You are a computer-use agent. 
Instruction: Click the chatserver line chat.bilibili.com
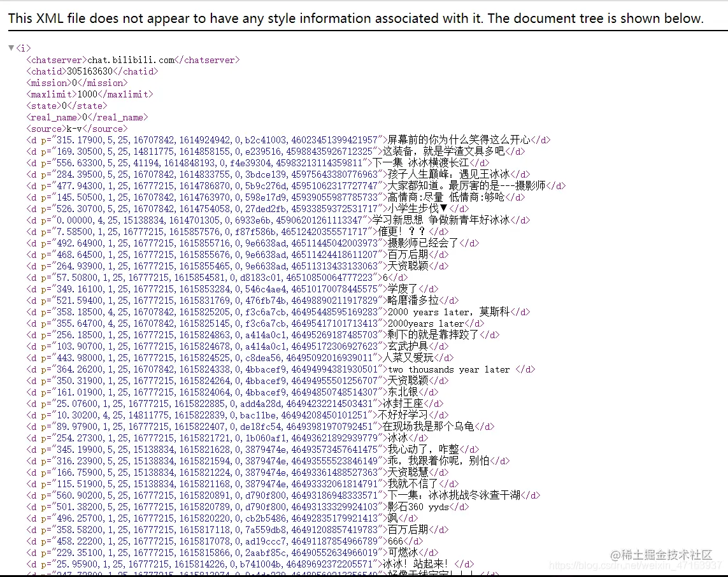[133, 60]
